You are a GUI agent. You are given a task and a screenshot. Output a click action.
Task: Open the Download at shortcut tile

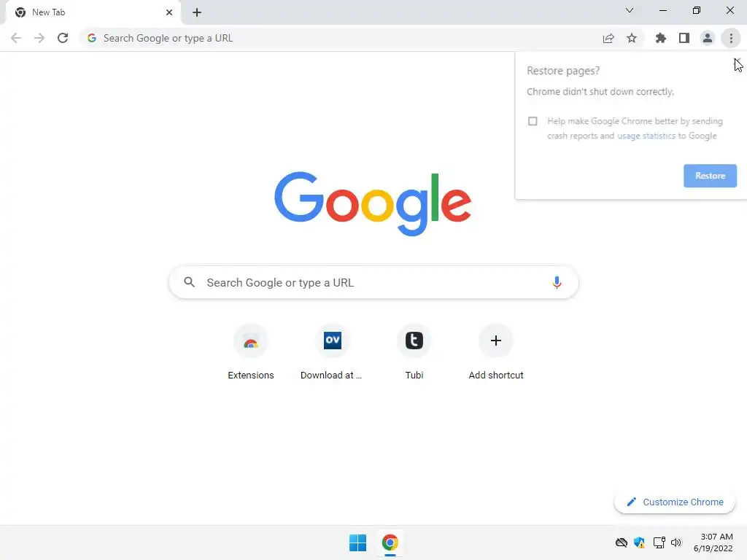coord(332,352)
